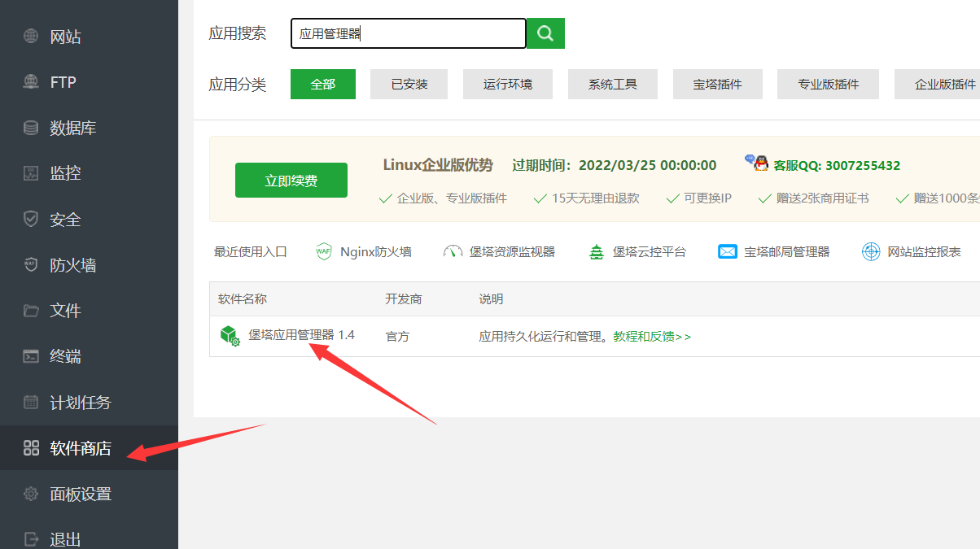Click the gear icon beside 面板设置
The width and height of the screenshot is (980, 549).
[31, 493]
